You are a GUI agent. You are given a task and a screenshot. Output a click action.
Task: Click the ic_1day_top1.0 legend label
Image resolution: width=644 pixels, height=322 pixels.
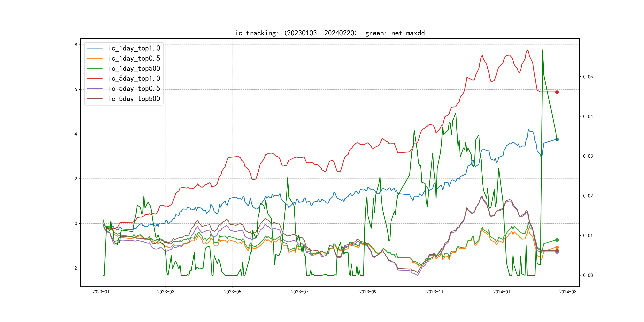(x=134, y=48)
